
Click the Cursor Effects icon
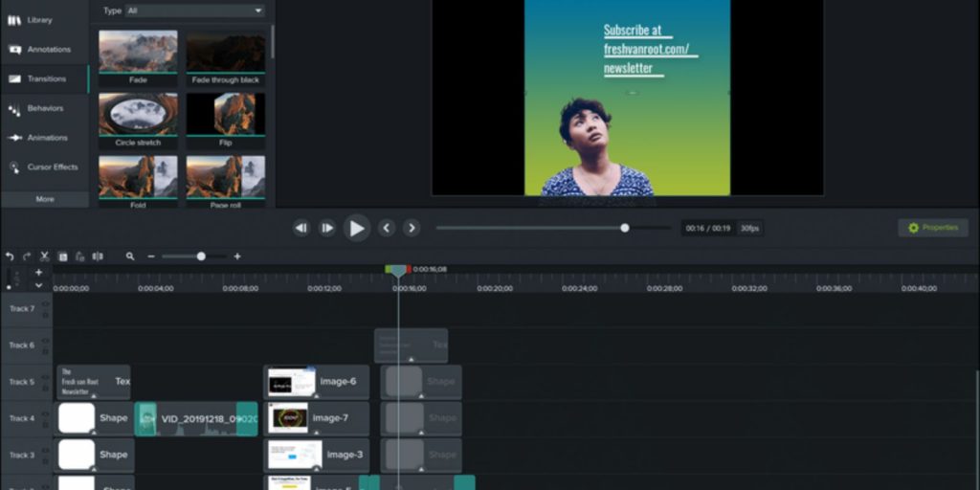click(13, 167)
